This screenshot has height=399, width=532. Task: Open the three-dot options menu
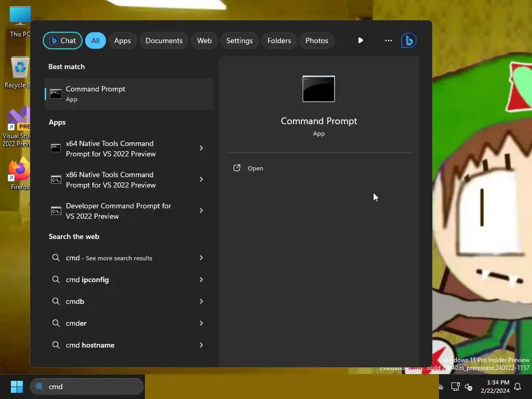click(389, 41)
